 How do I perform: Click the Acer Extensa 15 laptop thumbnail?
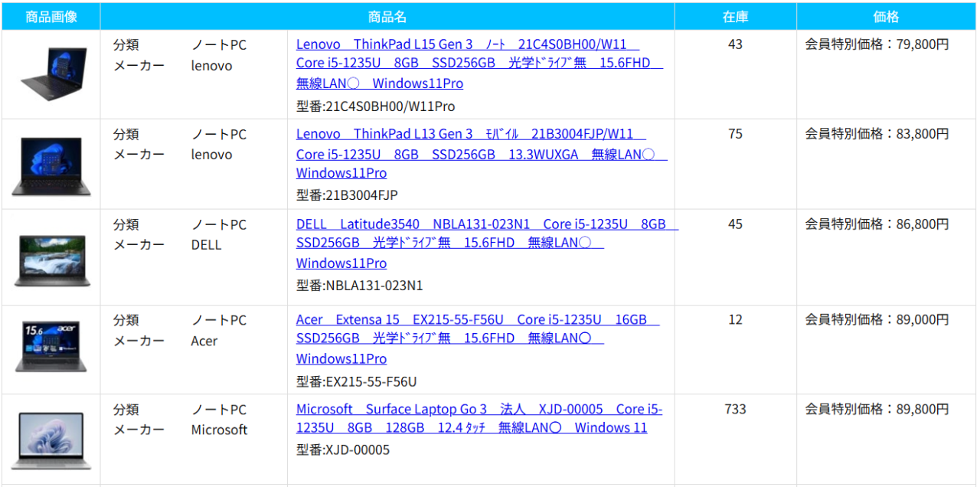[51, 347]
